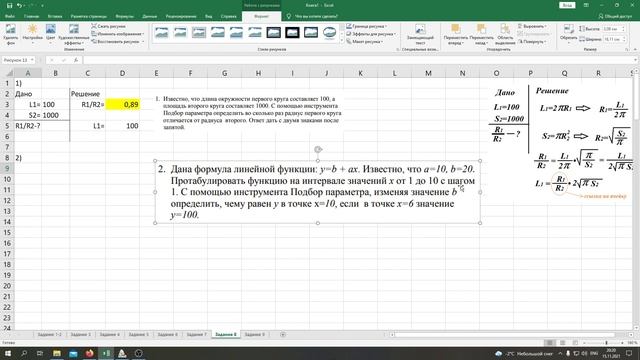Screen dimensions: 640x360
Task: Increase the Height value with stepper
Action: tap(623, 28)
